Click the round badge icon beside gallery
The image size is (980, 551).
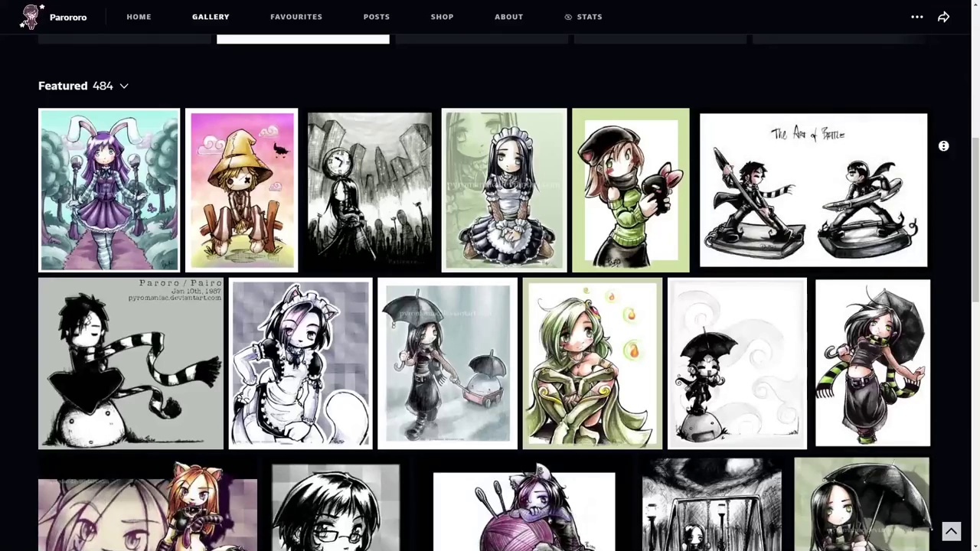(x=943, y=146)
